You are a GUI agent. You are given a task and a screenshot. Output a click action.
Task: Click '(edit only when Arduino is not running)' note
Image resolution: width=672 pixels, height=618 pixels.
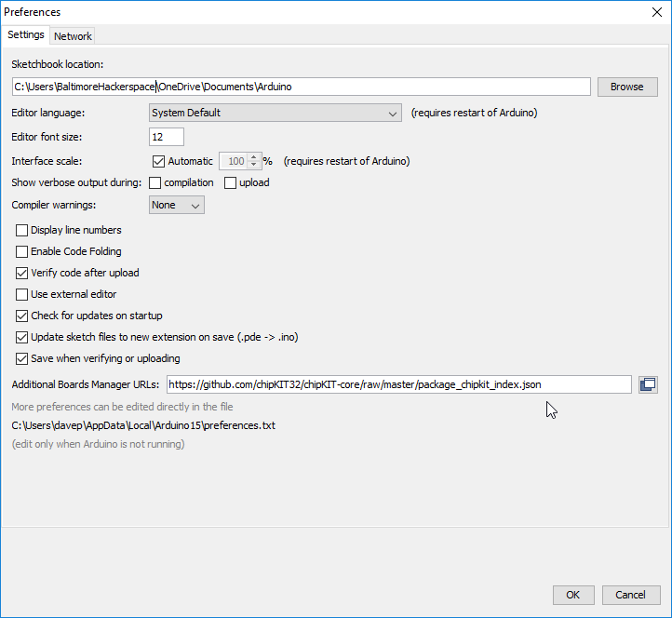click(98, 444)
